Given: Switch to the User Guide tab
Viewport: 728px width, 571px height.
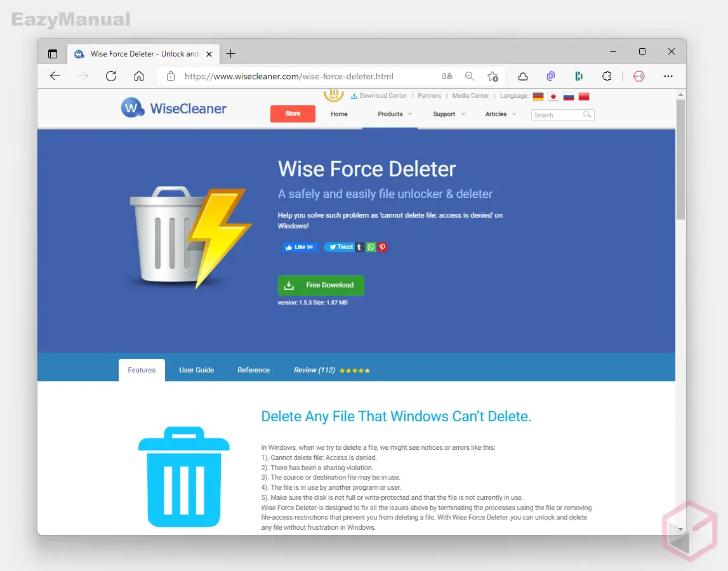Looking at the screenshot, I should 196,370.
